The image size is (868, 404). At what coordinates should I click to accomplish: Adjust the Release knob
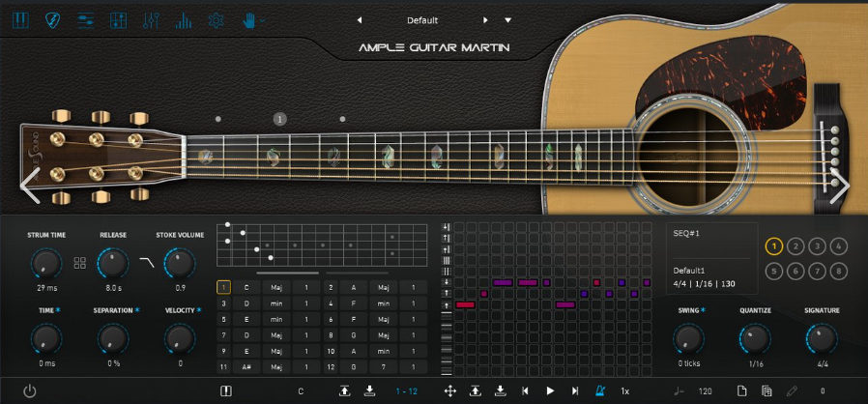pos(113,264)
